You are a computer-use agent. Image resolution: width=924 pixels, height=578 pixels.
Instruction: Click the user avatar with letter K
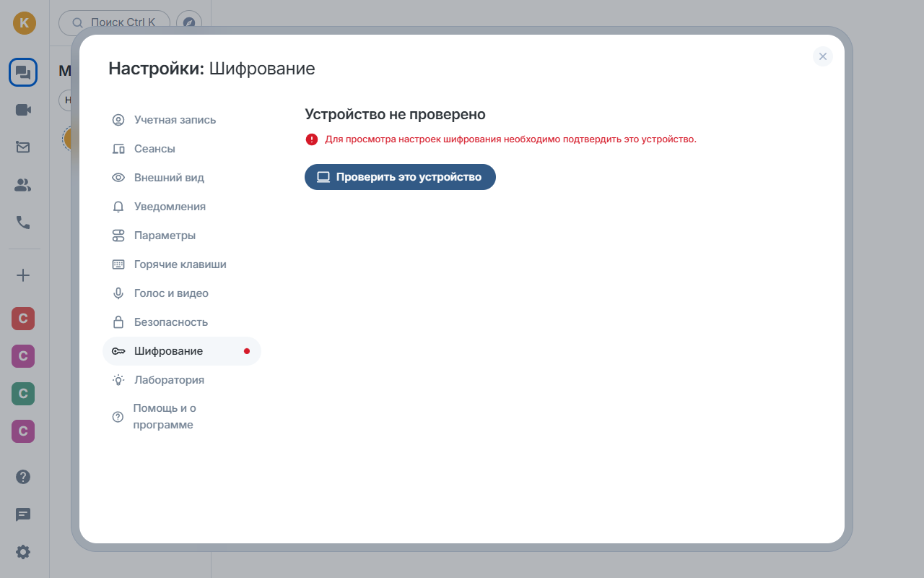point(24,22)
